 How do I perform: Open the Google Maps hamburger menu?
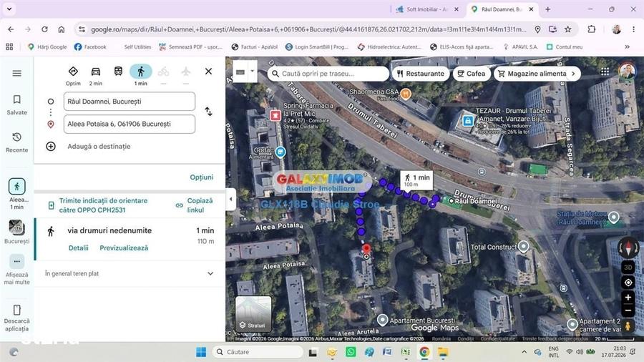[17, 73]
